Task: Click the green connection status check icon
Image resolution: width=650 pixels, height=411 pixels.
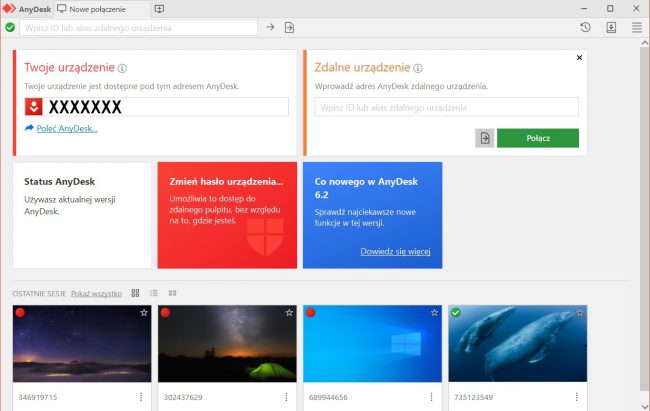Action: 10,27
